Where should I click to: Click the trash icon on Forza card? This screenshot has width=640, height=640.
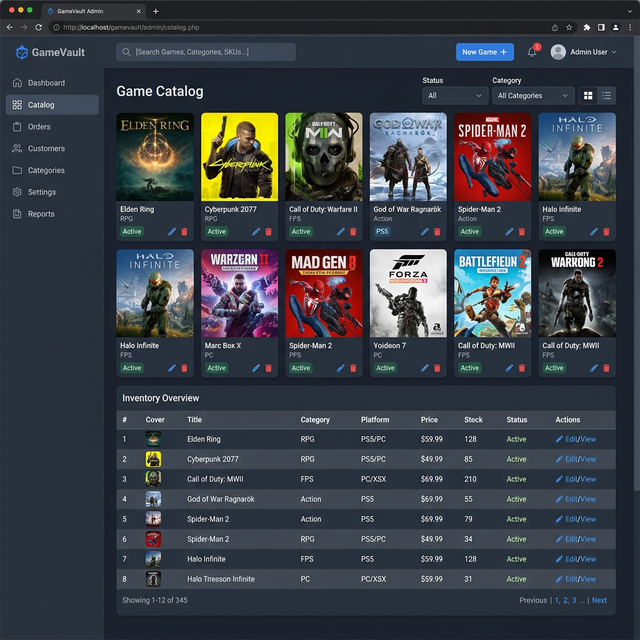tap(437, 368)
